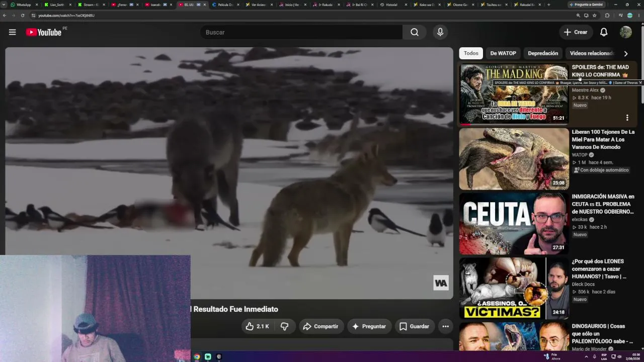Switch keyboard language ESP LAA

coord(604,356)
